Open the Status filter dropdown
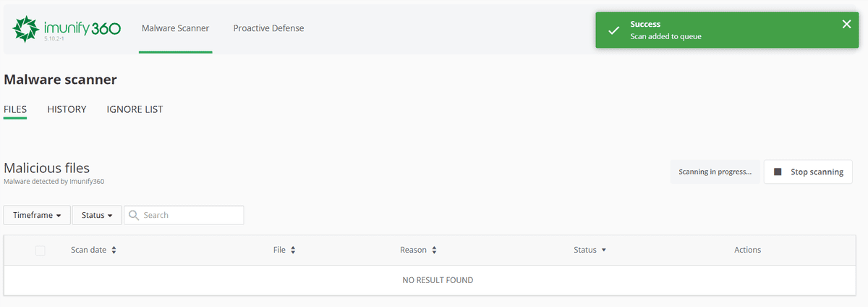The image size is (868, 307). (97, 215)
